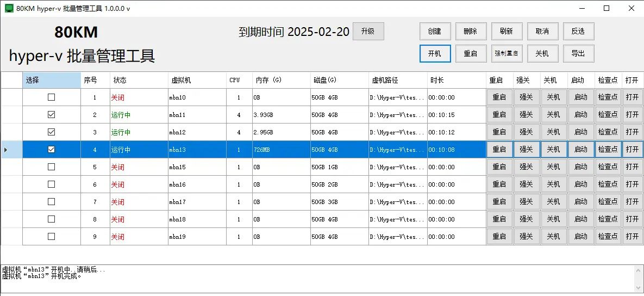Screen dimensions: 644x296
Task: Click 打开 for virtual machine mbn17
Action: (633, 202)
